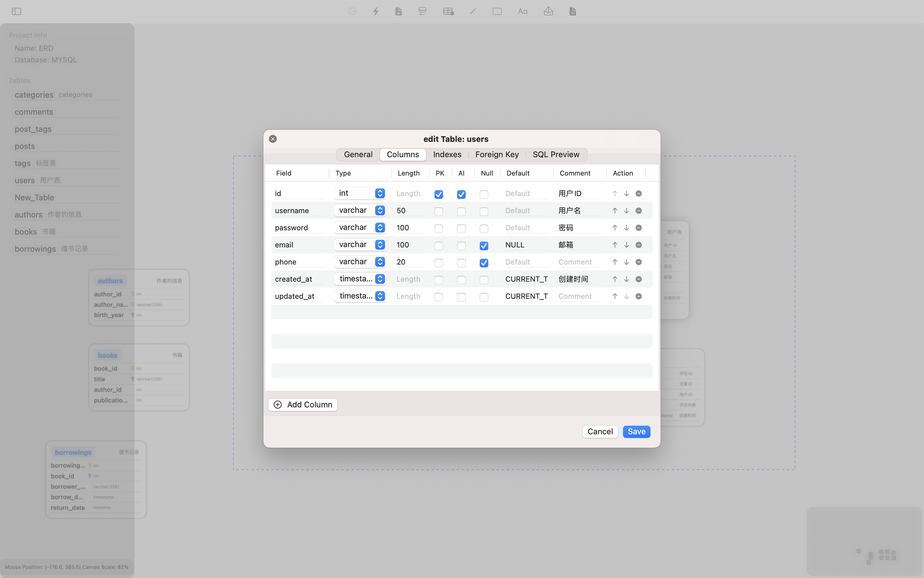Uncheck PK for the id column

(x=439, y=194)
